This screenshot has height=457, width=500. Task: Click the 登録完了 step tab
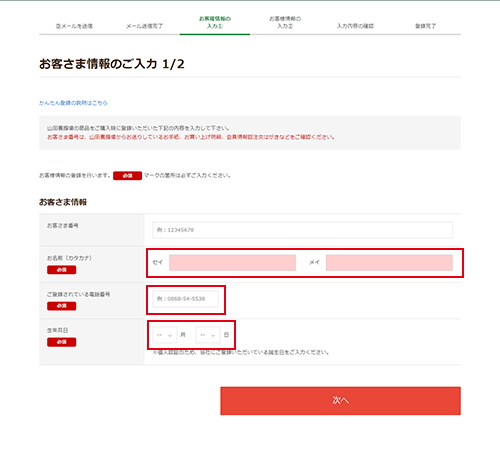(425, 26)
